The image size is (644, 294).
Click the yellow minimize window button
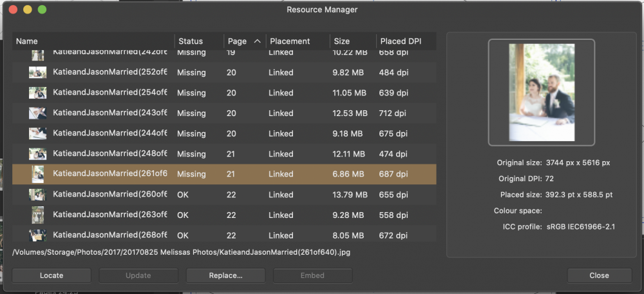pos(27,10)
